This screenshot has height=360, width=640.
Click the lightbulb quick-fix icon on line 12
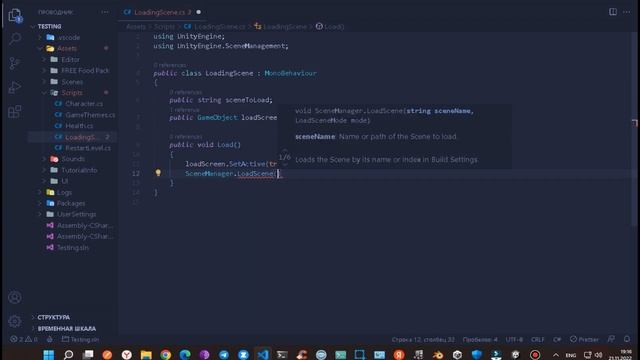(x=158, y=173)
